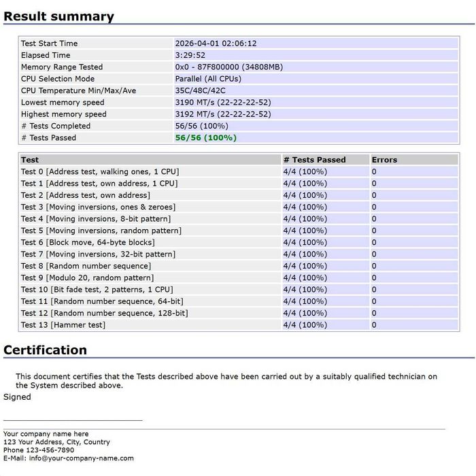
Task: Select row 'Test 11 [Random number sequence, 64-bit]'
Action: [x=239, y=302]
